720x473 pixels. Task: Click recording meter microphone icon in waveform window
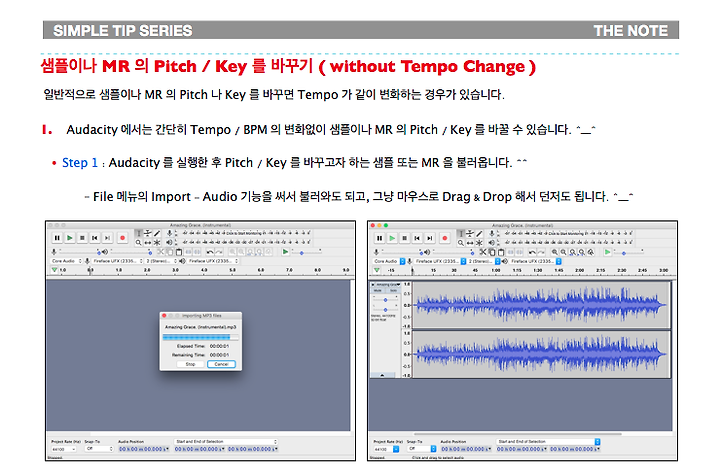click(492, 234)
